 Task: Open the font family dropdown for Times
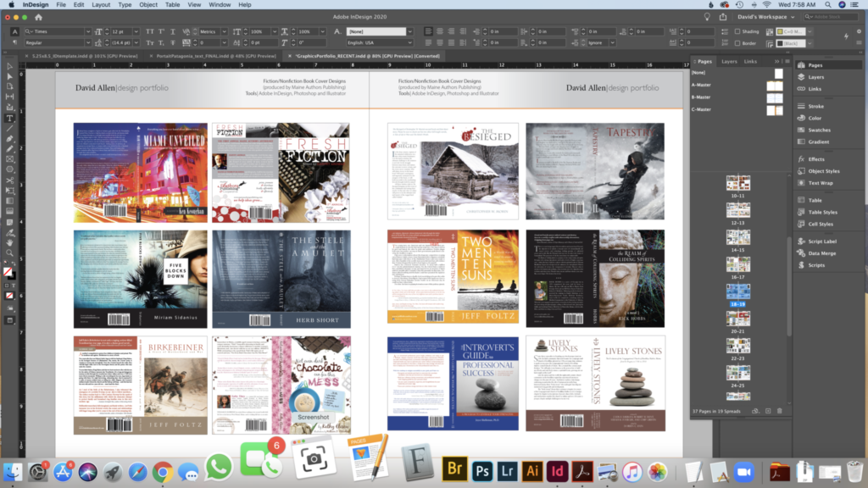click(x=87, y=31)
